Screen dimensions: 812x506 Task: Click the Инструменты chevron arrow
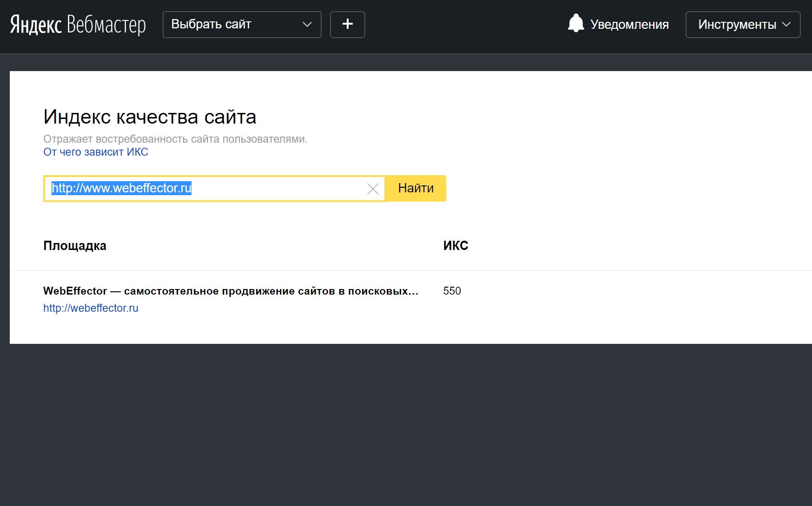pyautogui.click(x=786, y=25)
